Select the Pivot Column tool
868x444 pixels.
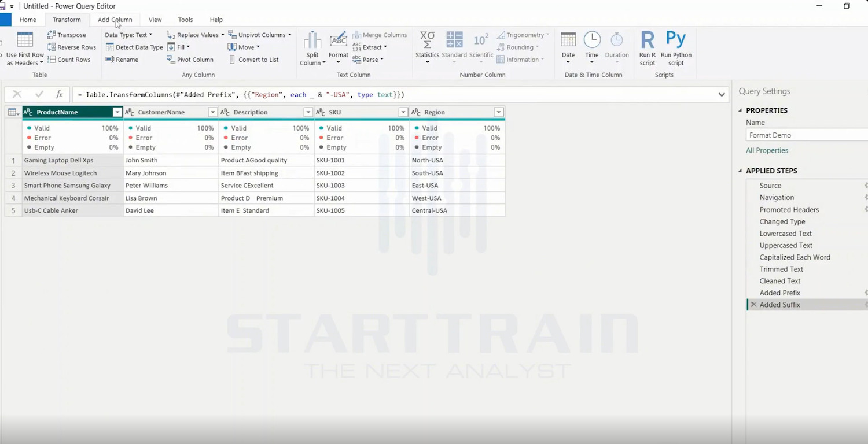point(190,60)
